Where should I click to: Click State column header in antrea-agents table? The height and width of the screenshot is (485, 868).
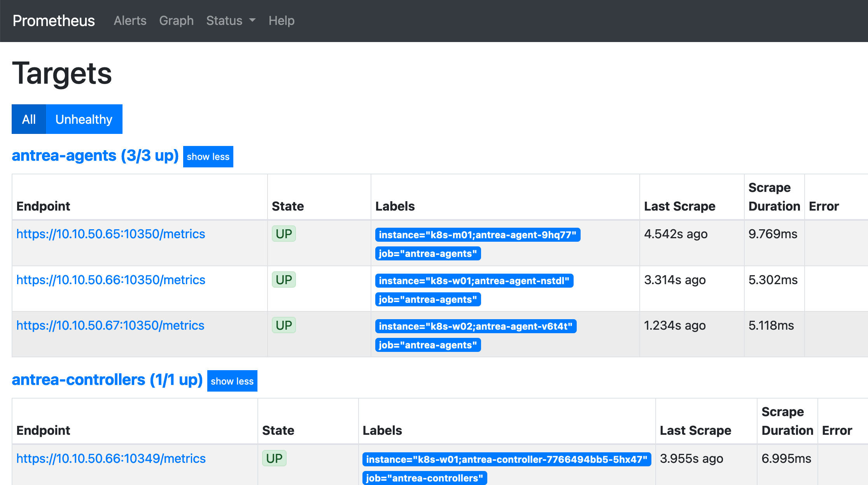tap(288, 206)
